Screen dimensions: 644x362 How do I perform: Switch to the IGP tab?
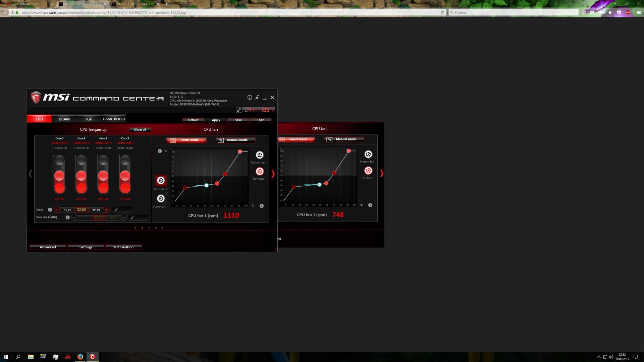click(89, 119)
